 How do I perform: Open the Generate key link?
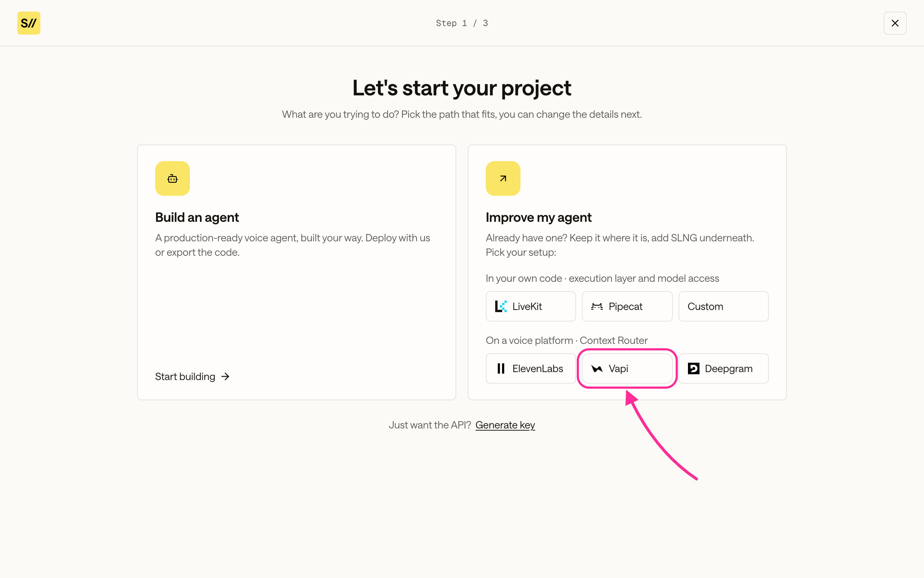[x=505, y=425]
